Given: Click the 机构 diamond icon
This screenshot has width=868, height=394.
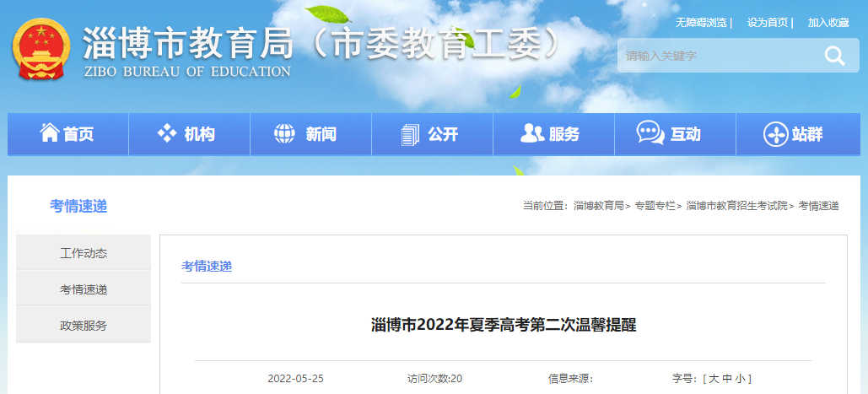Looking at the screenshot, I should point(167,133).
